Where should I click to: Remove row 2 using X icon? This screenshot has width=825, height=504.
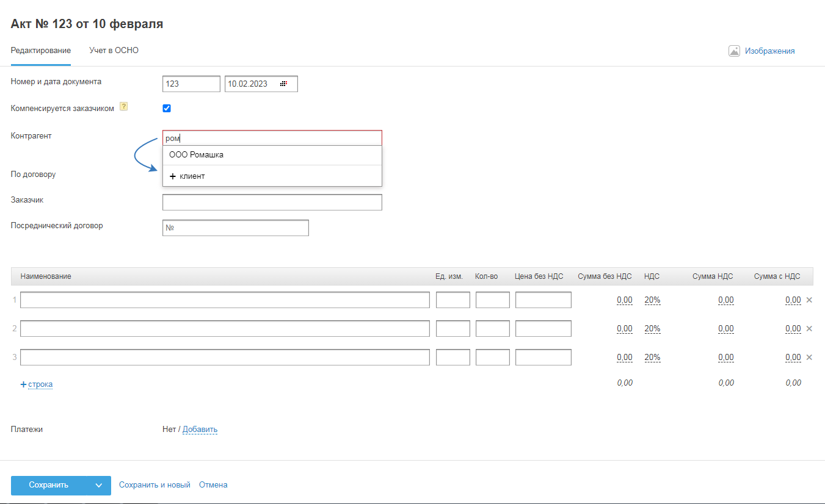tap(810, 329)
